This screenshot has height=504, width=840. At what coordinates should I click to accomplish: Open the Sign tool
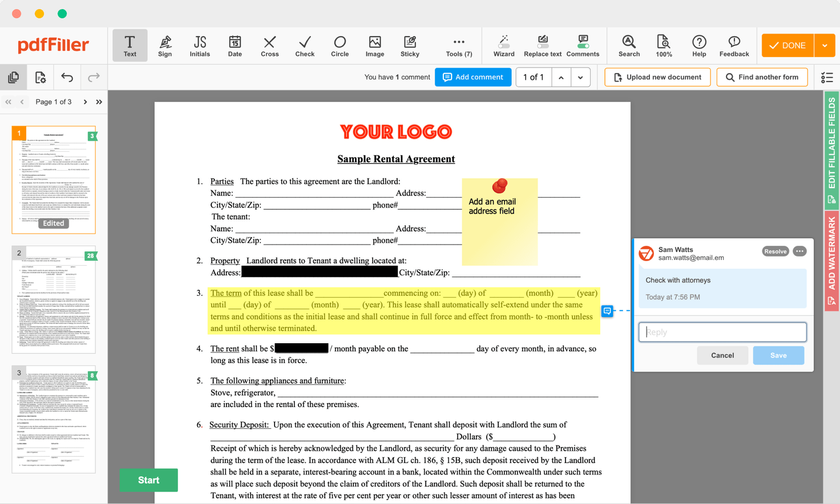click(165, 46)
